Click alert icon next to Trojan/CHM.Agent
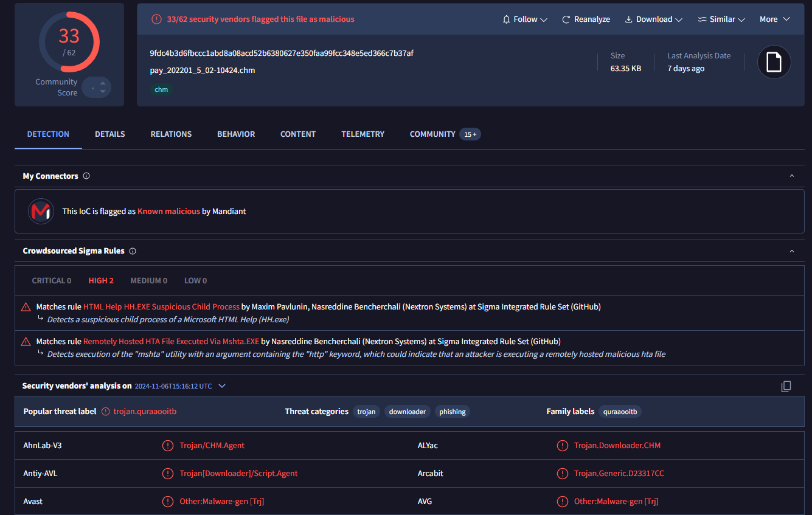 167,446
